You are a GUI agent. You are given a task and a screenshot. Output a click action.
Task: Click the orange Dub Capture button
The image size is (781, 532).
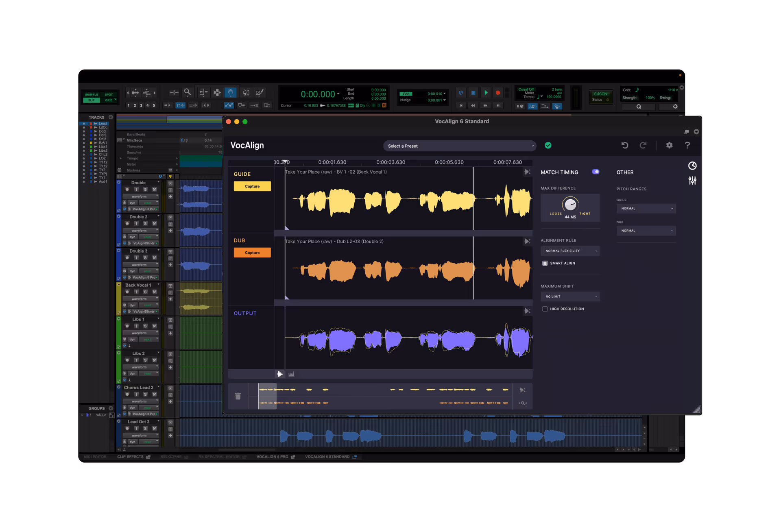click(x=252, y=253)
